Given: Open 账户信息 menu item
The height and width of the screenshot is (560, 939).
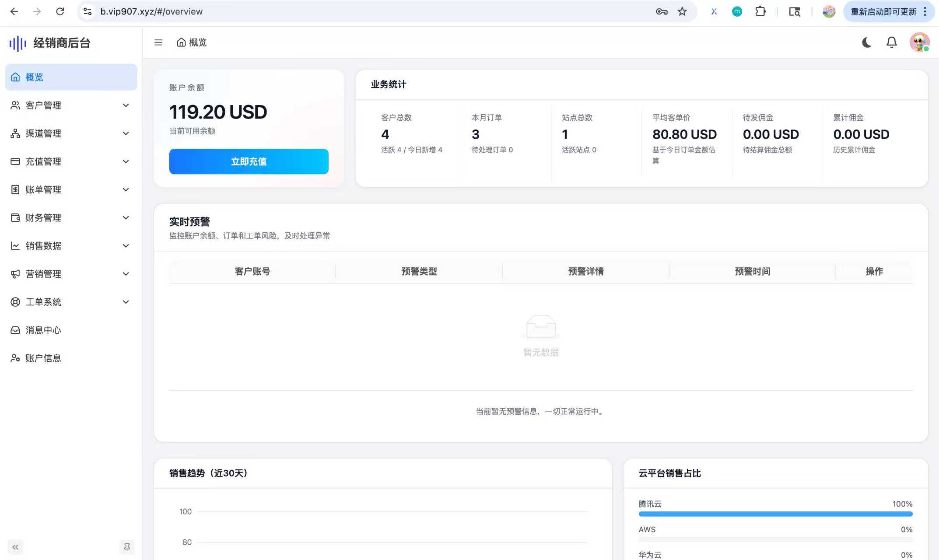Looking at the screenshot, I should coord(71,358).
